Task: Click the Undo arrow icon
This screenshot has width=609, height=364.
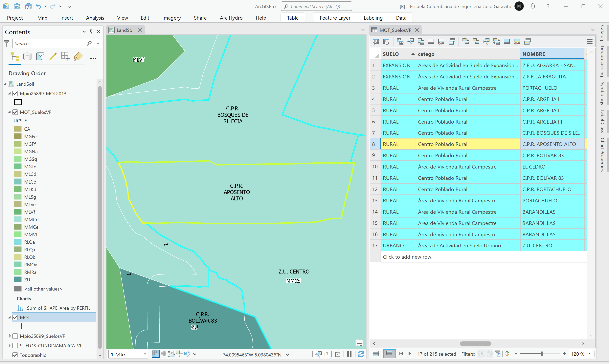Action: click(x=38, y=6)
